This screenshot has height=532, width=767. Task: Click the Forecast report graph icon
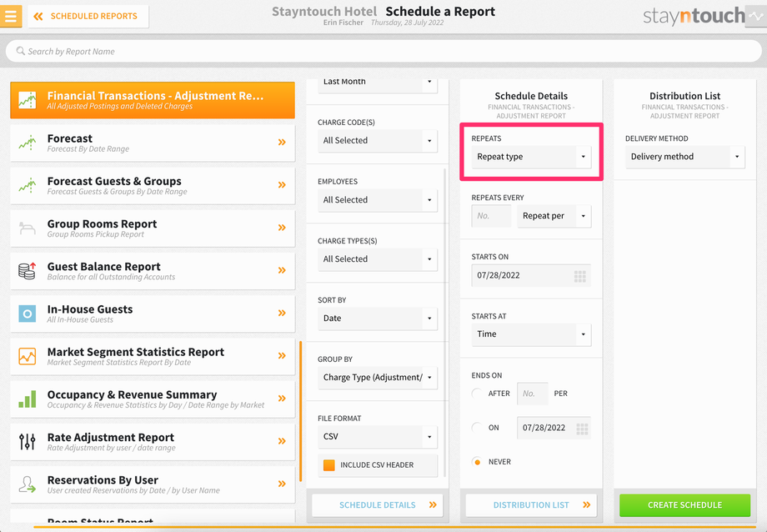pos(28,143)
